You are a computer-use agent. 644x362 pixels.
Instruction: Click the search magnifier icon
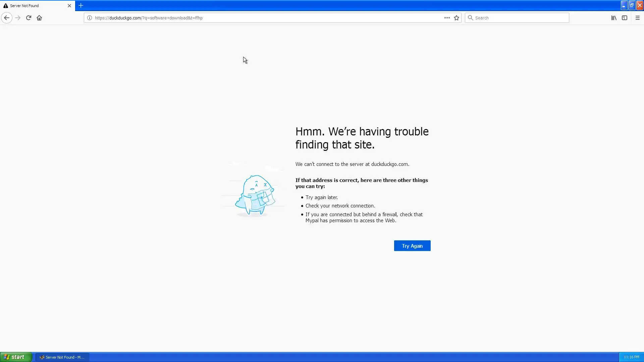pyautogui.click(x=470, y=18)
